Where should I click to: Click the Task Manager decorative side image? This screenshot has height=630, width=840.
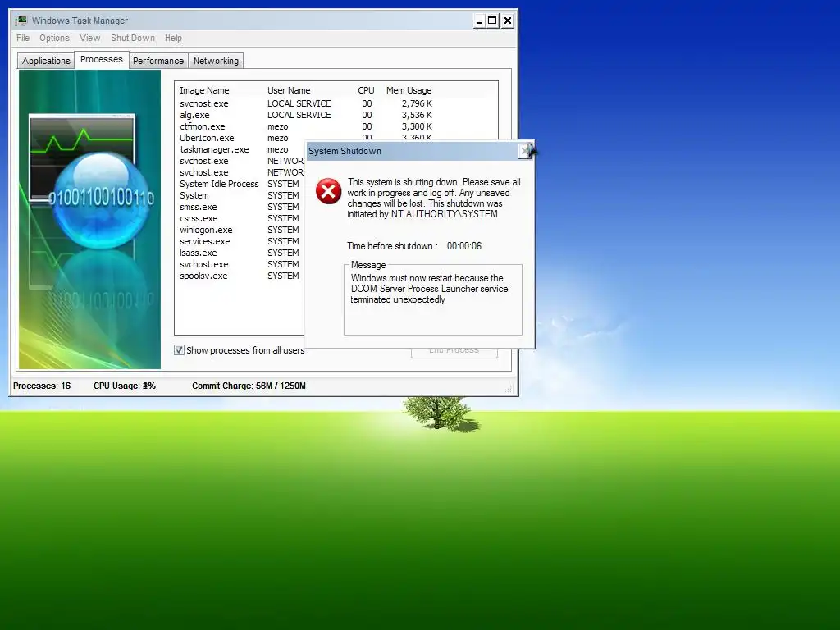[x=89, y=220]
